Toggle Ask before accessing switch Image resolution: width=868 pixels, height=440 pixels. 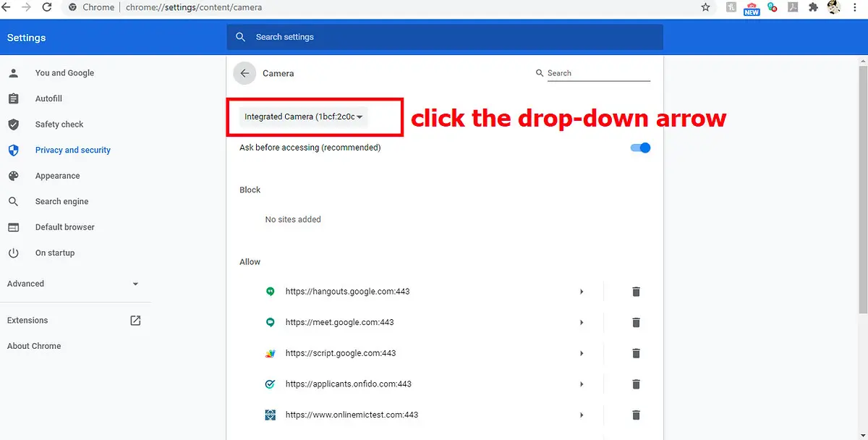[640, 148]
